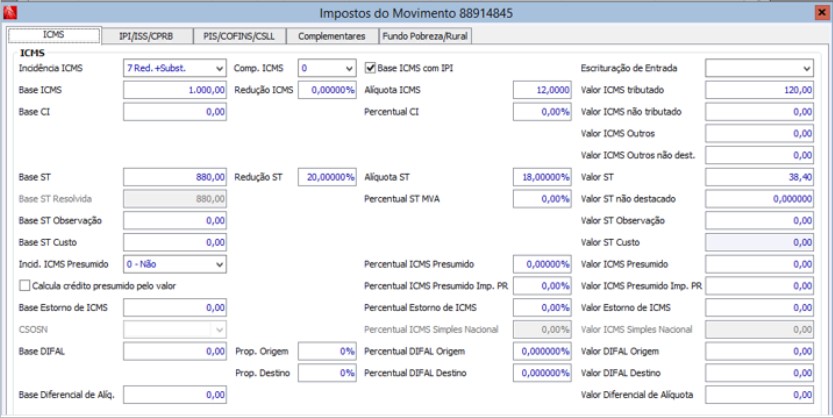Enable Calcula crédito presumido pelo valor

25,286
